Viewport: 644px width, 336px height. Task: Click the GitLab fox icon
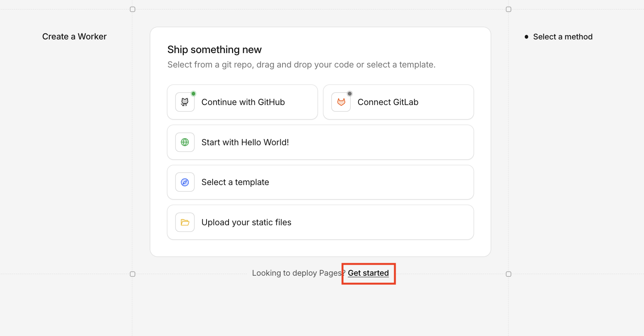tap(341, 102)
